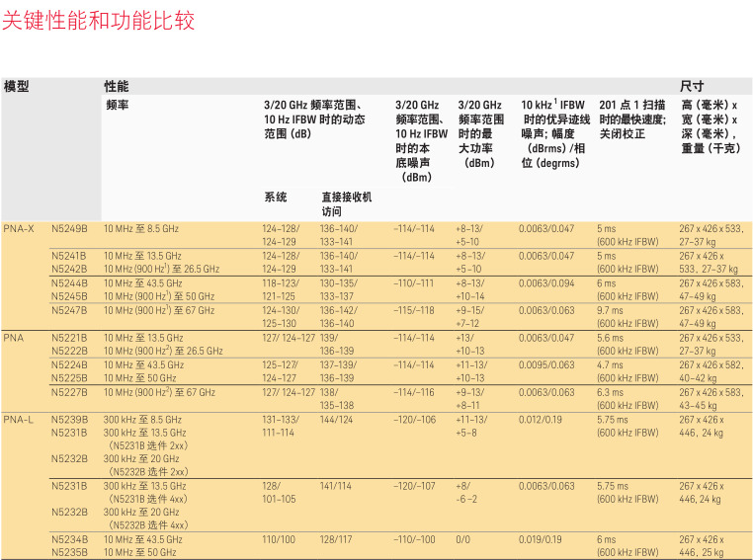
Task: Click the 频率 sub-header
Action: (118, 105)
